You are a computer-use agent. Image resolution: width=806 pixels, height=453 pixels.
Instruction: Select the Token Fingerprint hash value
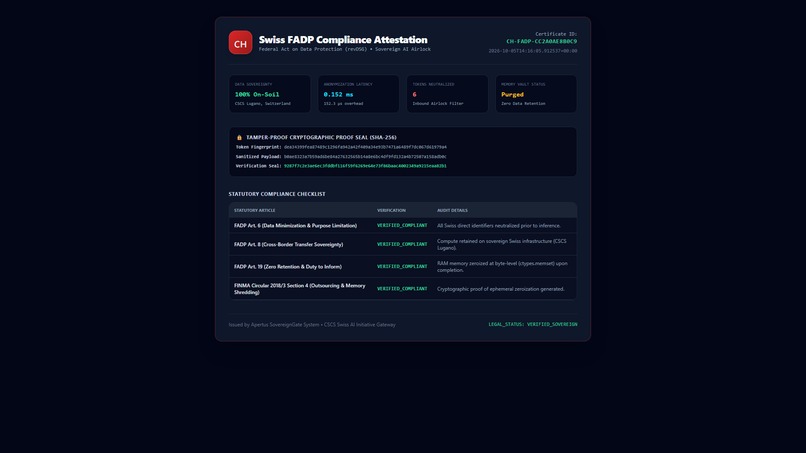coord(365,147)
